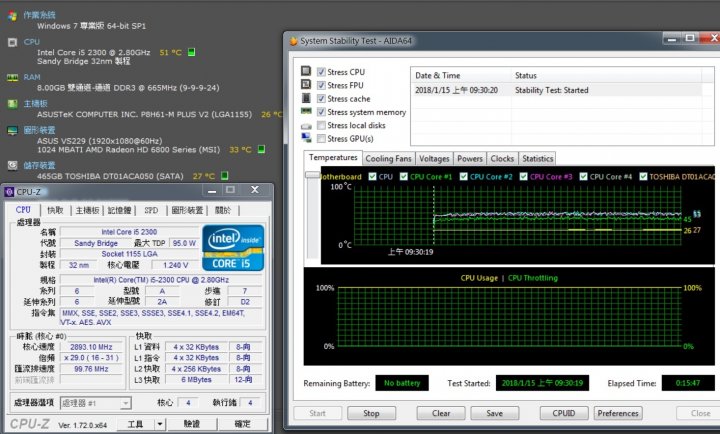Toggle CPU Core #2 graph checkbox
This screenshot has width=720, height=434.
463,176
